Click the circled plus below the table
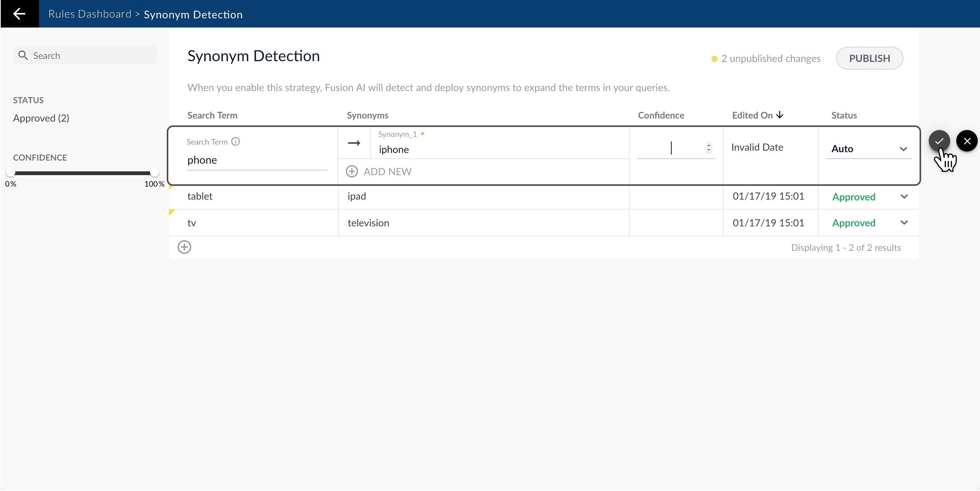This screenshot has height=491, width=980. click(x=184, y=247)
